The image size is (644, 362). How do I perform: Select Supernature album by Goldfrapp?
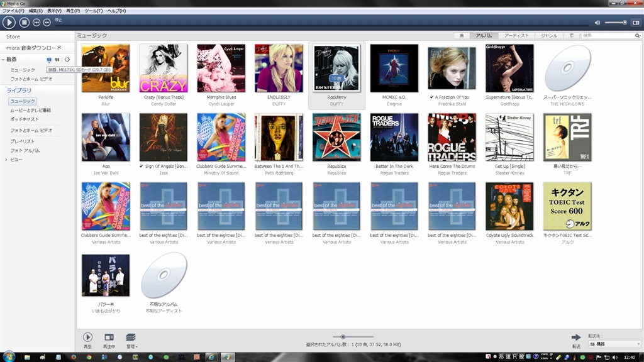click(509, 68)
